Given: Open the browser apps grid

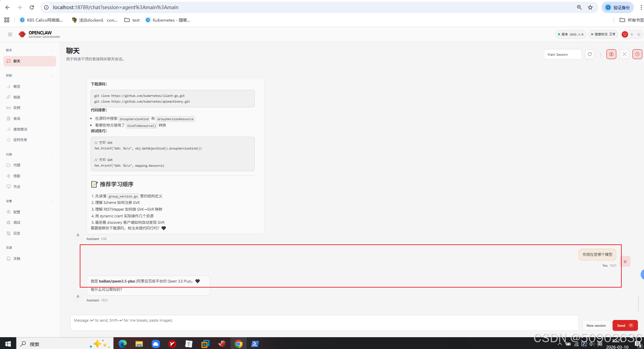Looking at the screenshot, I should pyautogui.click(x=7, y=20).
